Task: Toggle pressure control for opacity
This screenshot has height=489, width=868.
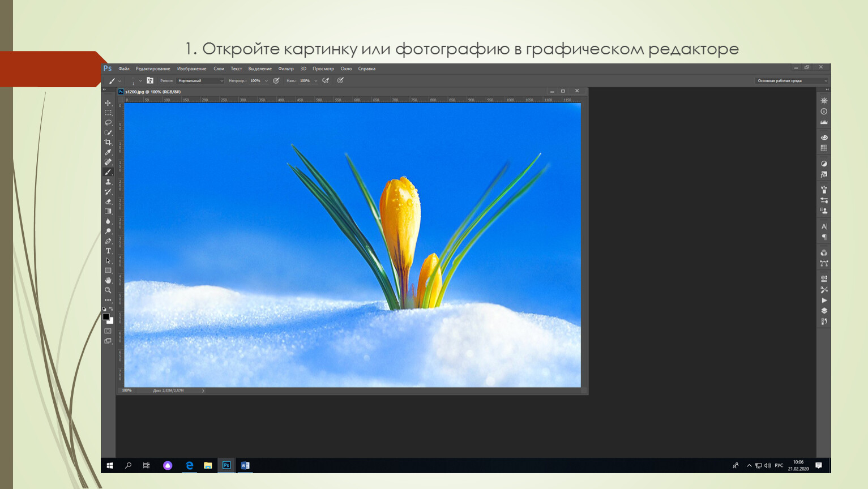Action: (x=276, y=80)
